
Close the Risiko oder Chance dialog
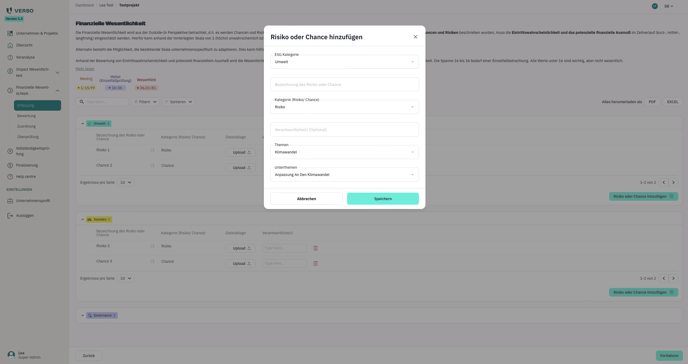pyautogui.click(x=415, y=37)
